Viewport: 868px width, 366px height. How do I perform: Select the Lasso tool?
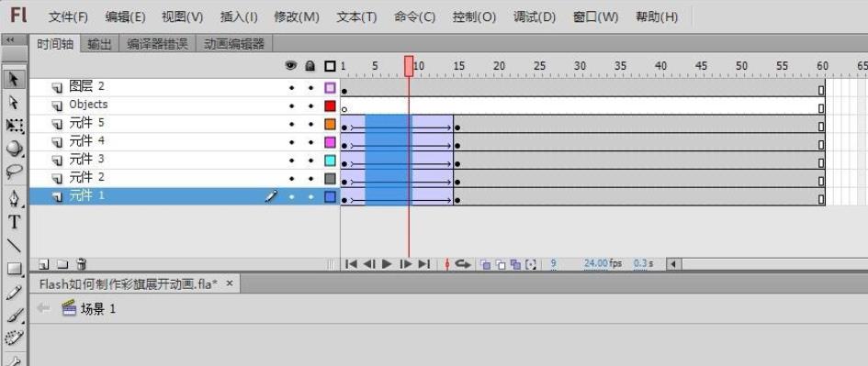(x=14, y=172)
